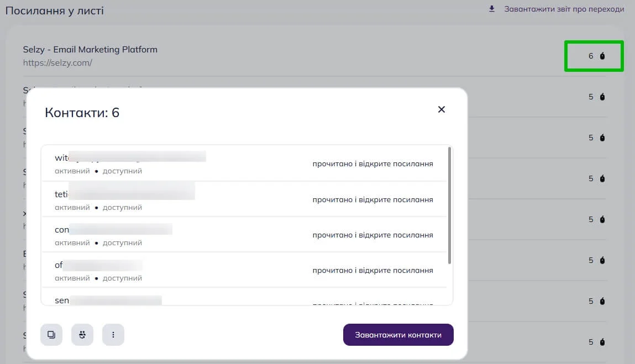Viewport: 635px width, 364px height.
Task: Click the Контакти: 6 dialog heading
Action: pyautogui.click(x=82, y=113)
